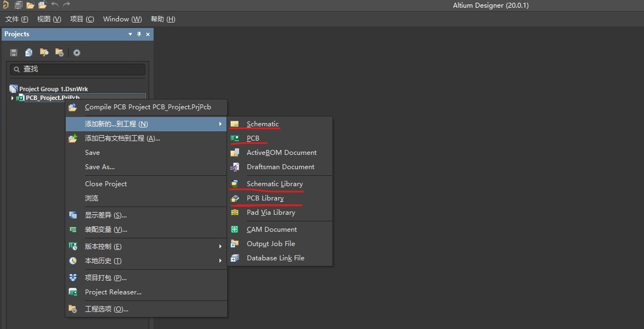Select Draftsman Document
This screenshot has width=644, height=329.
(280, 167)
